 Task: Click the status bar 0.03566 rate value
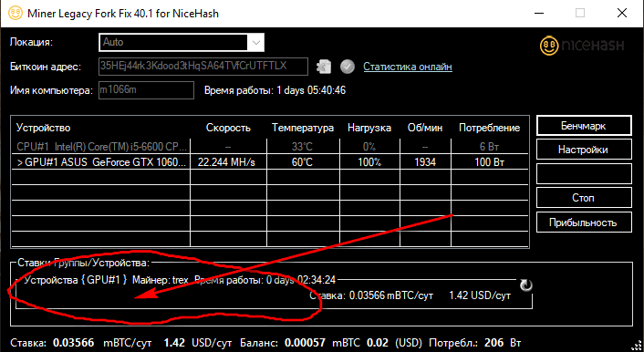click(74, 343)
